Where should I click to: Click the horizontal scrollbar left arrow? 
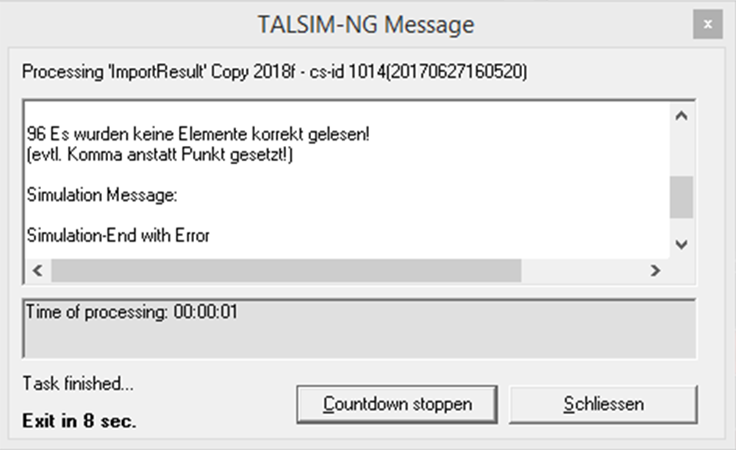pyautogui.click(x=38, y=270)
